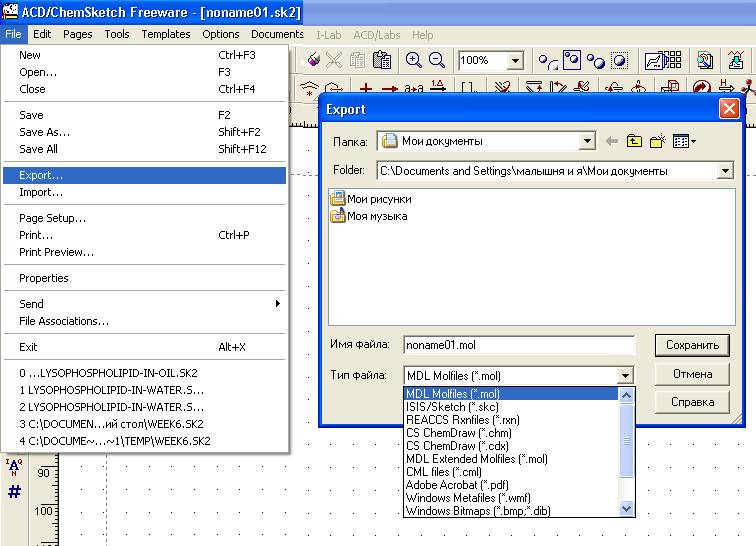Click the Zoom In magnifier icon
Image resolution: width=756 pixels, height=546 pixels.
pos(413,60)
